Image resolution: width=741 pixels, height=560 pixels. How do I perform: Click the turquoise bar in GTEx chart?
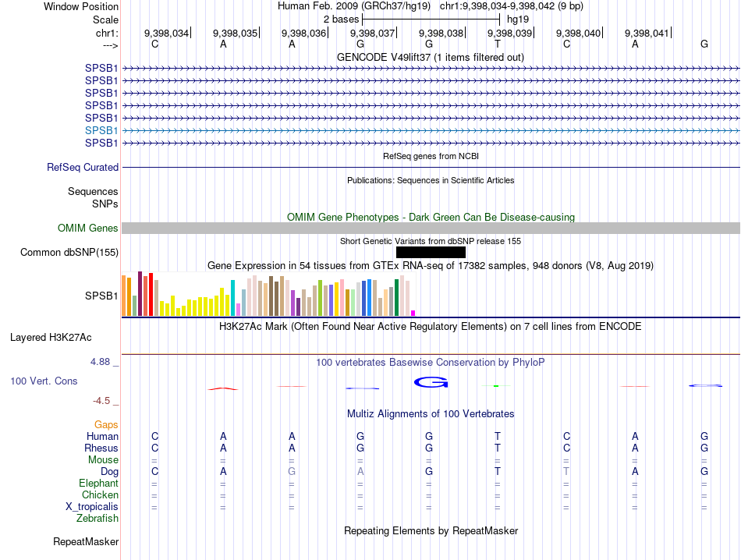[x=232, y=298]
